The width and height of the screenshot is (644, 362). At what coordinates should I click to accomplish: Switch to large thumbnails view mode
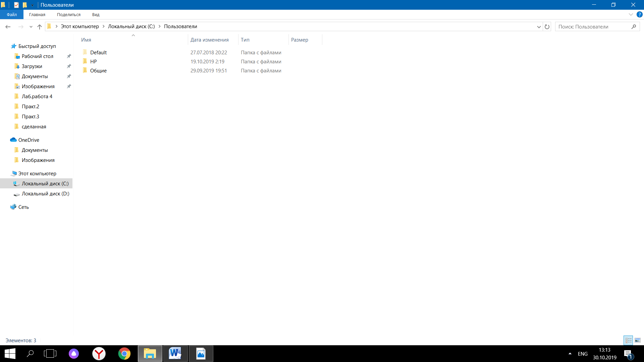[x=638, y=340]
